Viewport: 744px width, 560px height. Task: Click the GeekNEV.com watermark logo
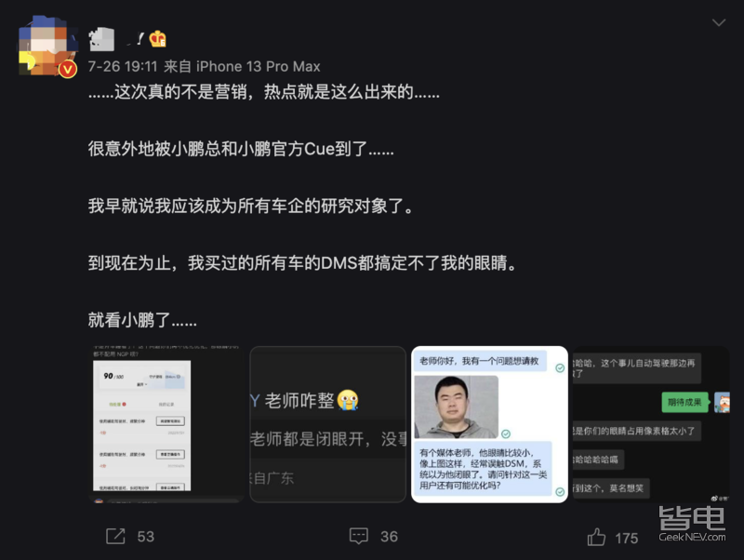click(x=692, y=524)
